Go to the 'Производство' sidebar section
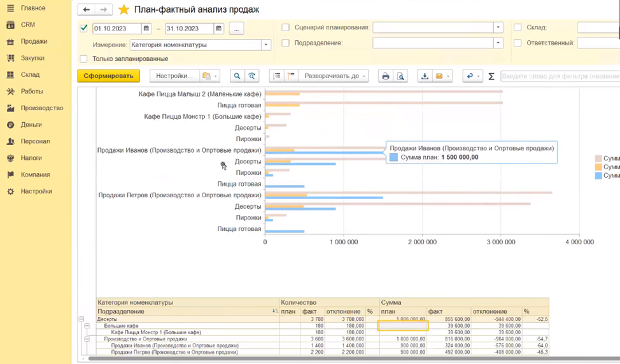The width and height of the screenshot is (620, 364). (41, 108)
